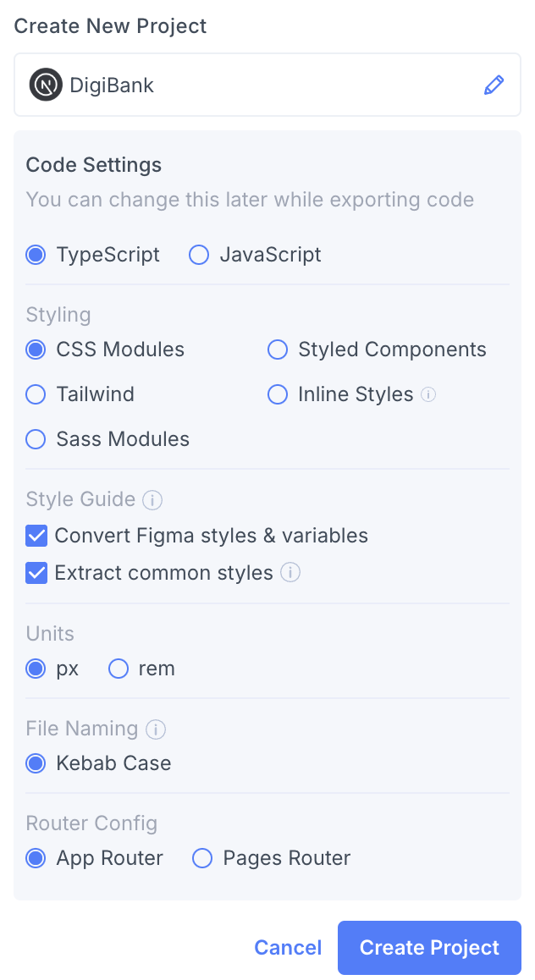The width and height of the screenshot is (535, 980).
Task: Click info icon beside File Naming
Action: (x=155, y=729)
